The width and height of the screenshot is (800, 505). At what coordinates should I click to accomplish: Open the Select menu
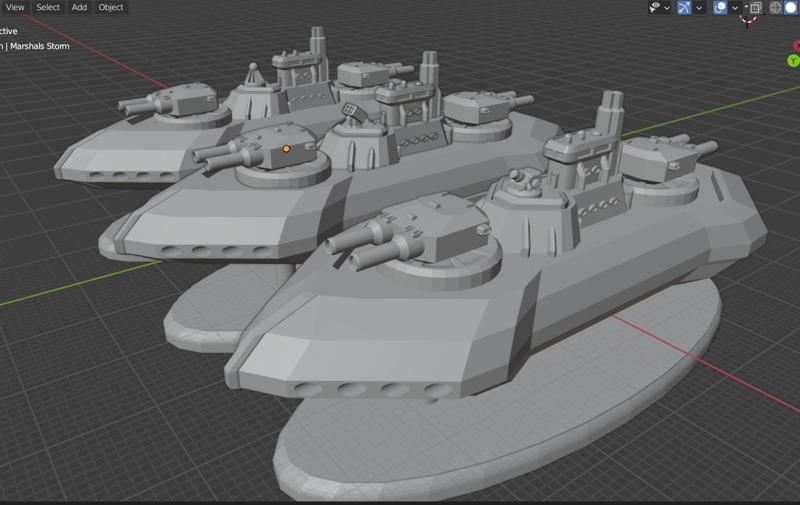(48, 7)
